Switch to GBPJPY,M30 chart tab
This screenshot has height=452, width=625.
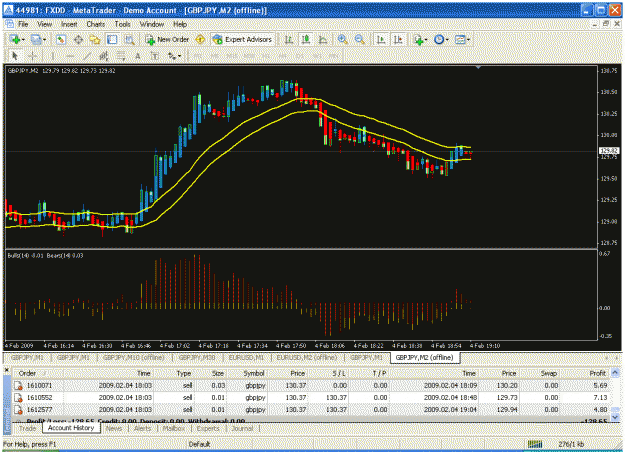[x=197, y=358]
